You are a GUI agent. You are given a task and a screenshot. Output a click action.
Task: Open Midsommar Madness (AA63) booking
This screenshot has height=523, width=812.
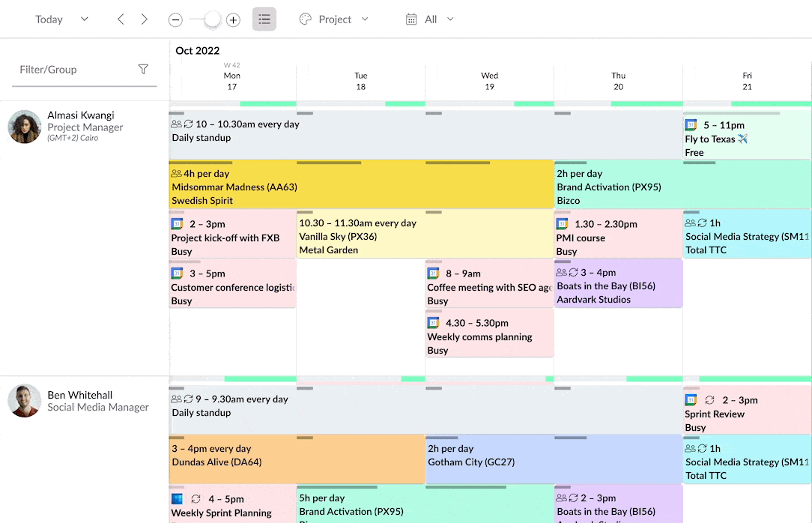(x=361, y=184)
